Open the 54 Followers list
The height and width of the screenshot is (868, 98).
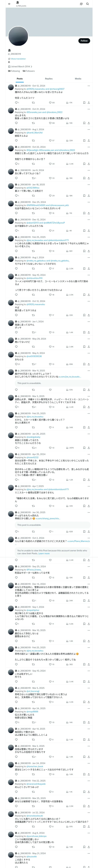point(29,71)
